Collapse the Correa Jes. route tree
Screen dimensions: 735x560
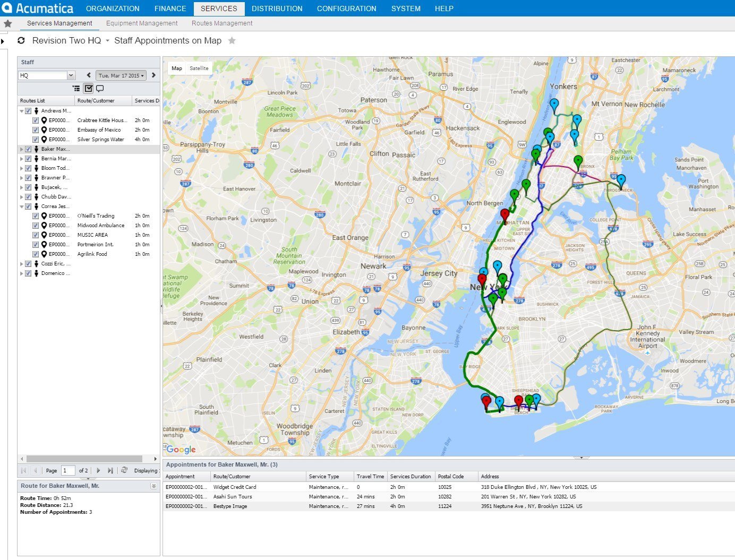pos(22,206)
